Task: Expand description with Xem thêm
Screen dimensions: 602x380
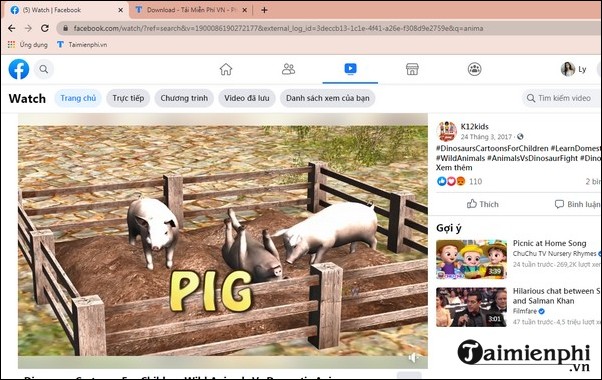Action: [x=454, y=168]
